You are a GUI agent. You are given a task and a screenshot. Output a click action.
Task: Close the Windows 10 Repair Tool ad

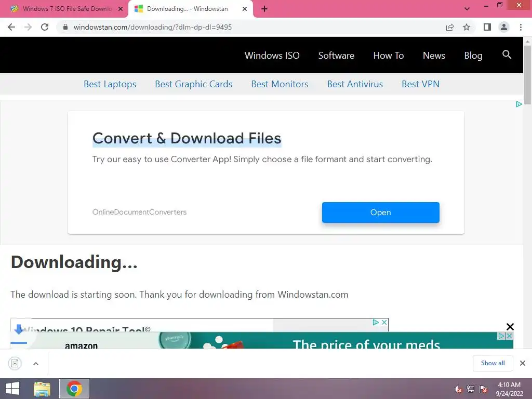pos(384,322)
